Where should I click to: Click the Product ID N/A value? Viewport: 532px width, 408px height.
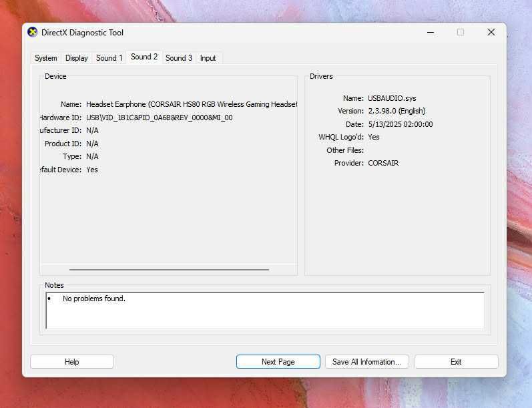[92, 144]
